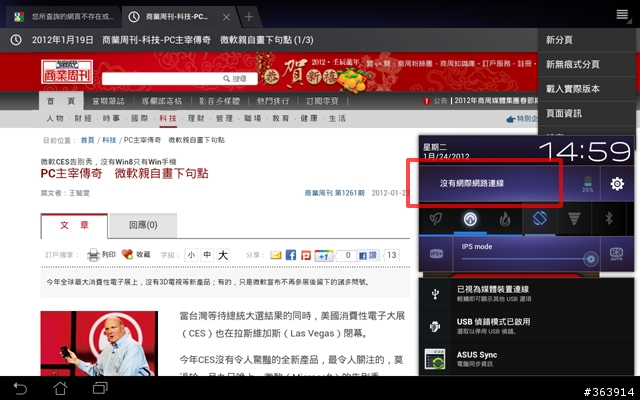Switch to the 回應(0) comments tab
640x400 pixels.
pos(143,225)
